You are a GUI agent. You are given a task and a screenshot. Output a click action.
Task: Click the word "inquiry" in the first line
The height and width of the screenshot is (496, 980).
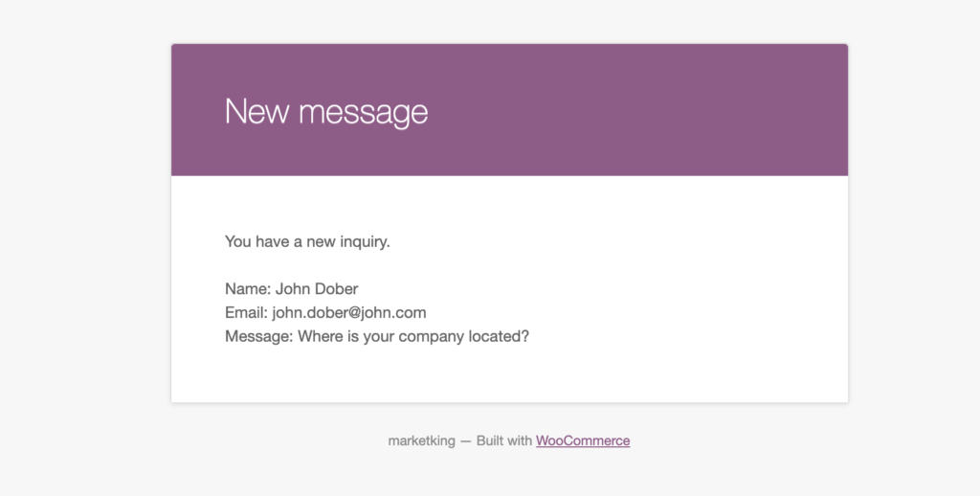(x=365, y=242)
